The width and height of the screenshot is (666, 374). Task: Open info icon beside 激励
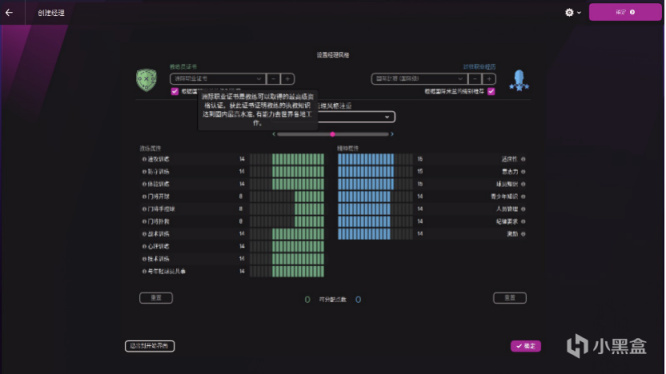(523, 234)
